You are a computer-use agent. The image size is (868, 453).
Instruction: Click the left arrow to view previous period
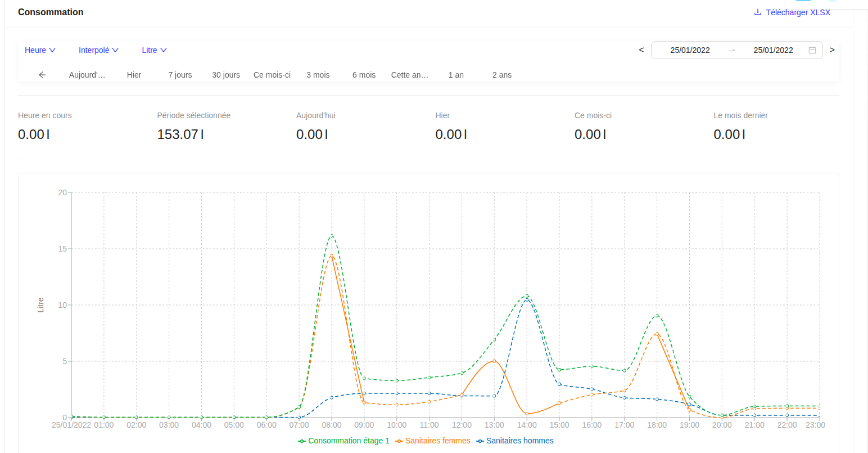(641, 50)
